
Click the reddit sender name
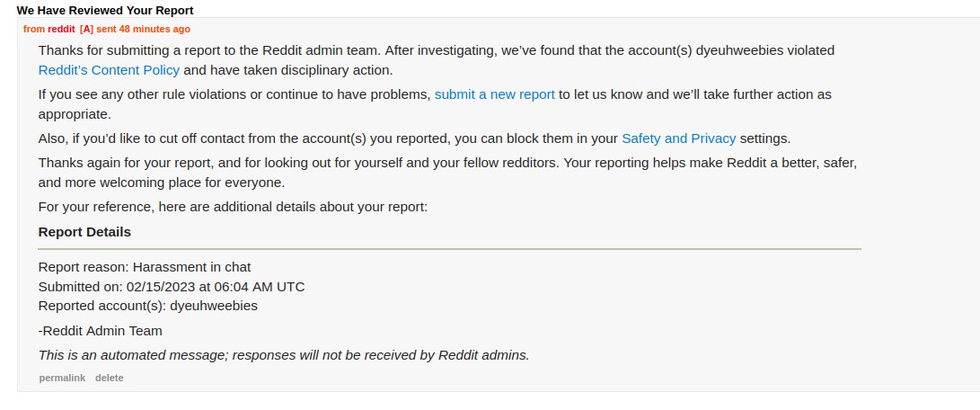62,29
